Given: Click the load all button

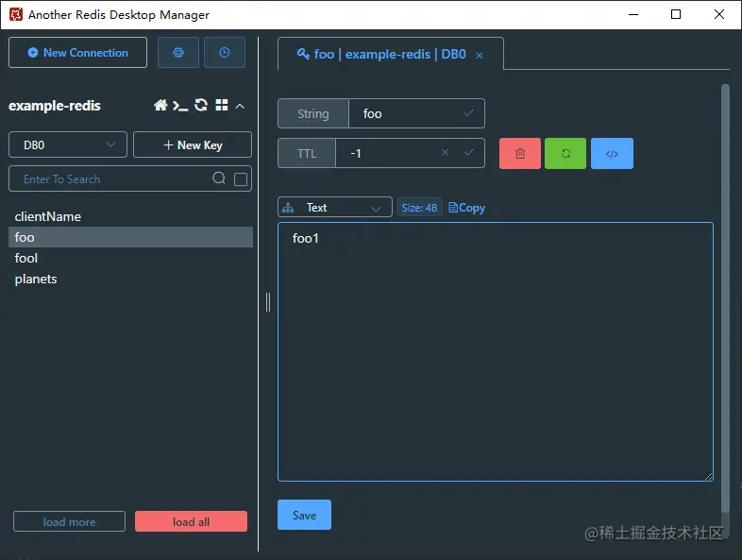Looking at the screenshot, I should 191,521.
